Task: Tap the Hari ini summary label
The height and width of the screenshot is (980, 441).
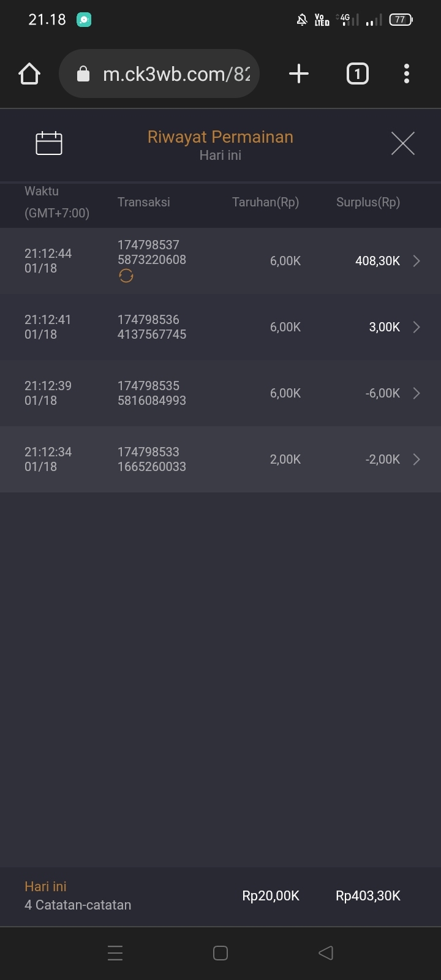Action: coord(45,886)
